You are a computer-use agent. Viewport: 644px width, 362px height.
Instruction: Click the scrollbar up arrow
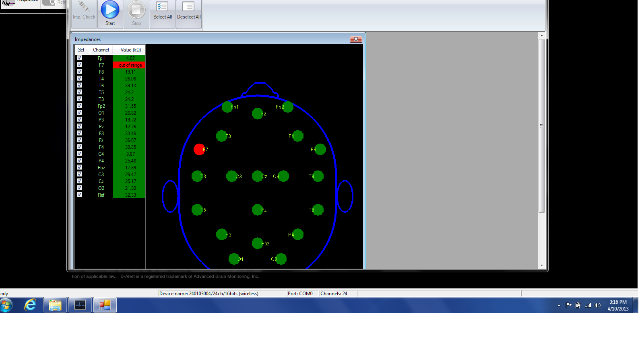tap(542, 35)
